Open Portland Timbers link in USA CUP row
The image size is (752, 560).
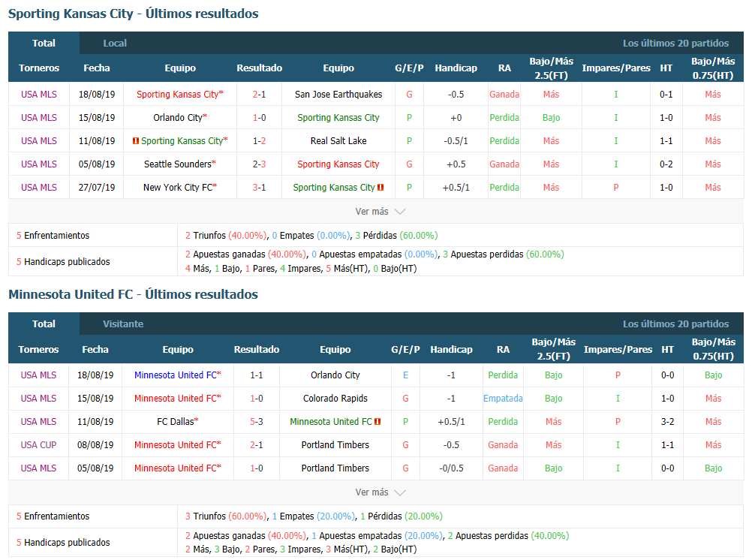point(335,445)
